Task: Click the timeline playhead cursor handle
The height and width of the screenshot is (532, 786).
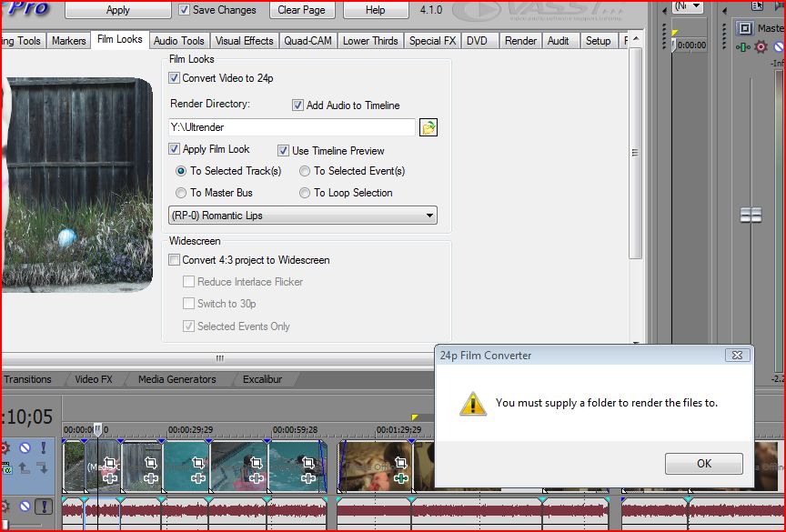Action: point(98,429)
